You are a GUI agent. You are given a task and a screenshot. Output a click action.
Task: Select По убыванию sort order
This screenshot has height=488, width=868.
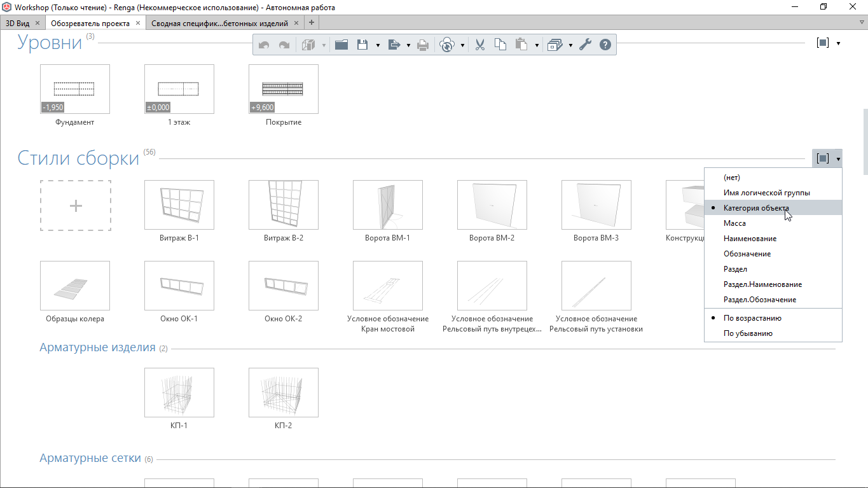773,333
